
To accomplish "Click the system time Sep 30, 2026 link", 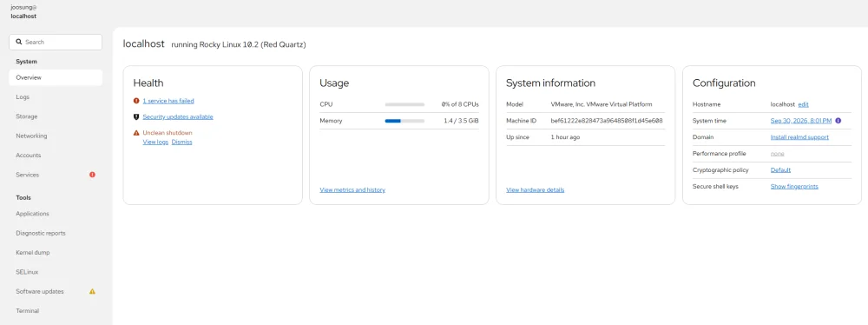I will [801, 121].
